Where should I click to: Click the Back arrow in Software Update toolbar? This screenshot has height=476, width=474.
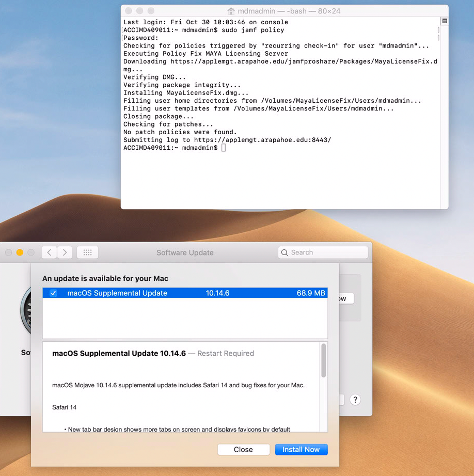49,252
